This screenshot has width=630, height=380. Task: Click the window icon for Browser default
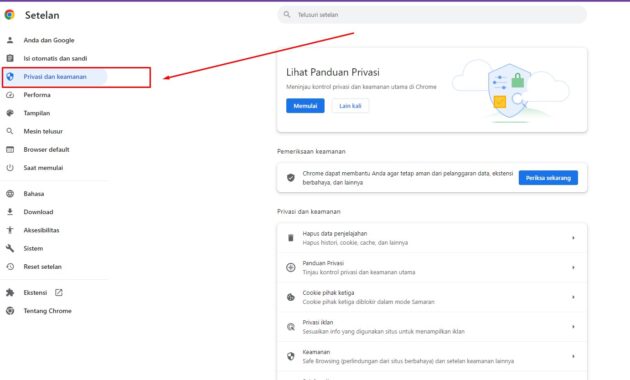coord(10,149)
